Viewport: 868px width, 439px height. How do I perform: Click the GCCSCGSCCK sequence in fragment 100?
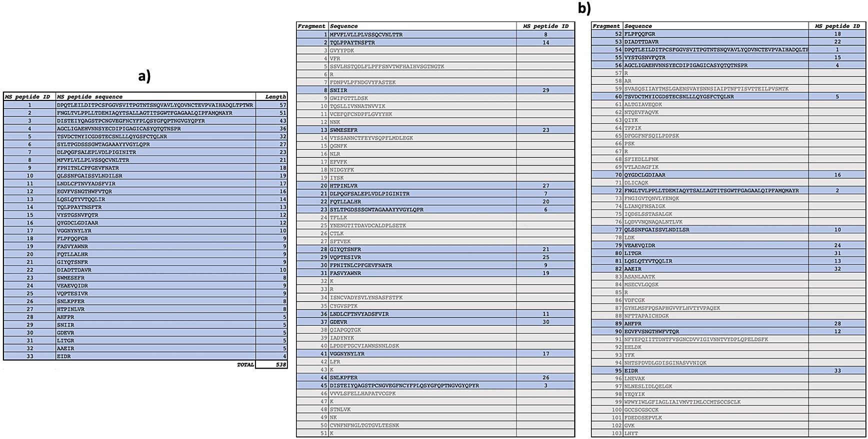click(x=641, y=410)
